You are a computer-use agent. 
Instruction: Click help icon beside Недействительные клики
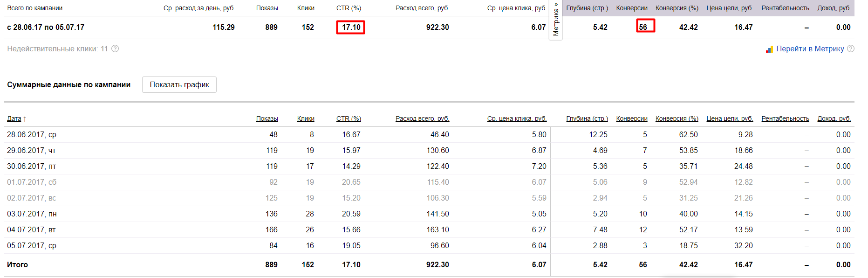tap(115, 49)
